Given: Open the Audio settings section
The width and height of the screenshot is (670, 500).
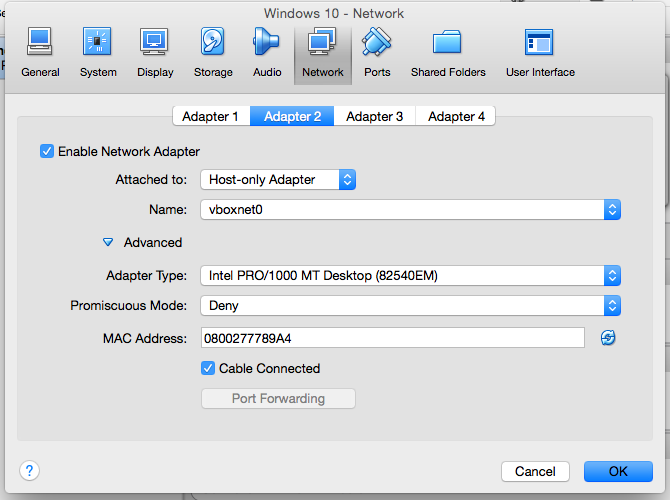Looking at the screenshot, I should click(x=267, y=52).
